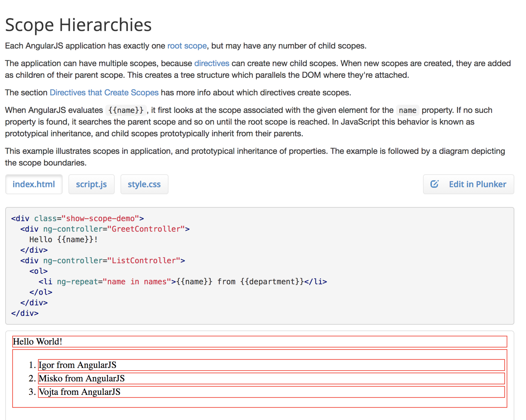Click the edit icon beside Edit in Plunker
This screenshot has width=526, height=420.
434,184
